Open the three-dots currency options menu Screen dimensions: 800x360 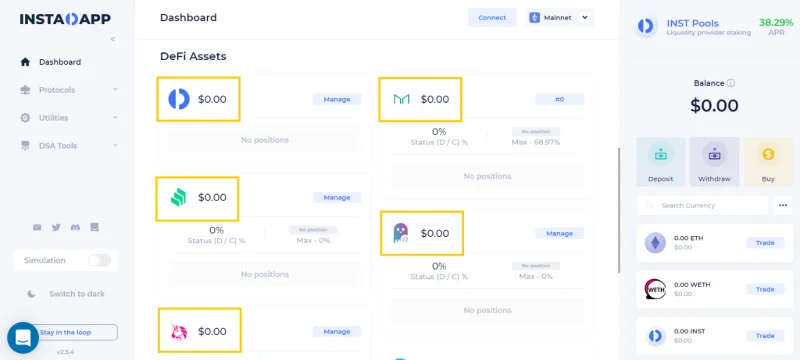(783, 205)
